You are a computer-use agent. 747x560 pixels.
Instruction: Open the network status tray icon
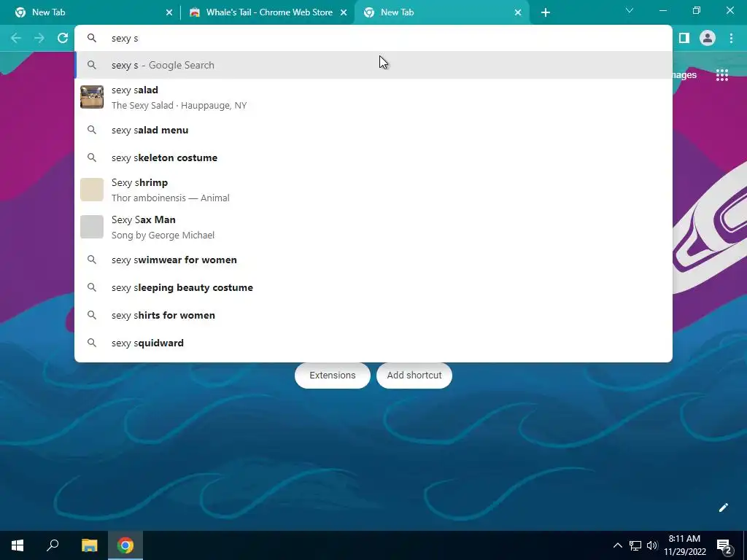635,545
